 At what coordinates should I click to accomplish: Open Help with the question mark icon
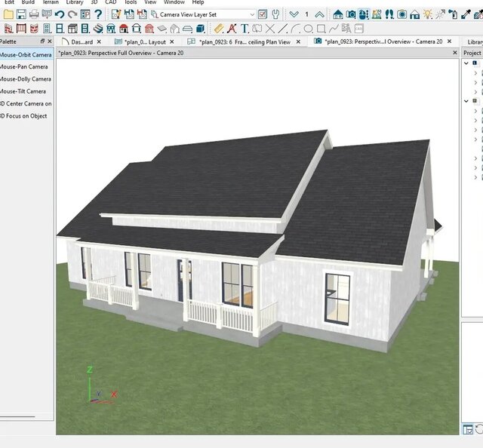click(98, 14)
